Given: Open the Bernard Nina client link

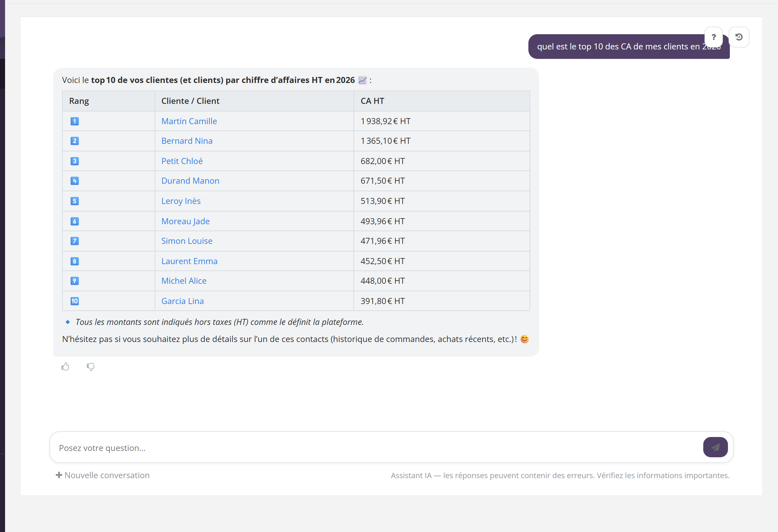Looking at the screenshot, I should 187,141.
